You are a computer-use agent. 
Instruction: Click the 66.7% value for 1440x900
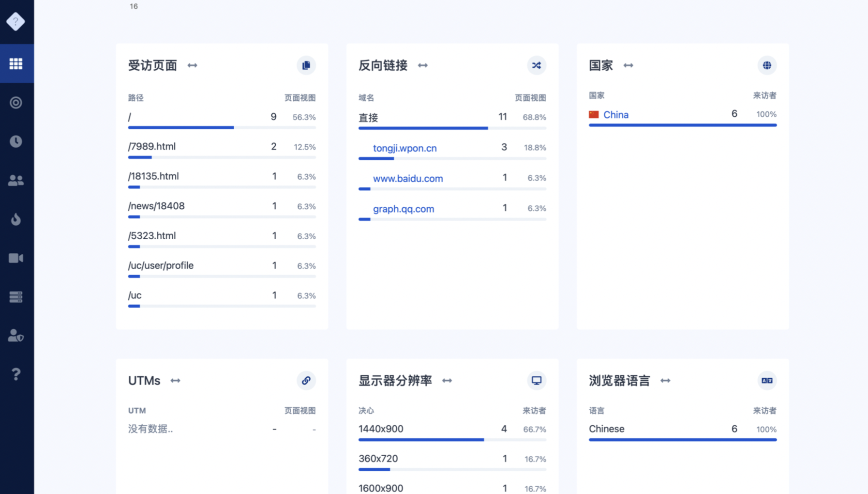[x=535, y=430]
